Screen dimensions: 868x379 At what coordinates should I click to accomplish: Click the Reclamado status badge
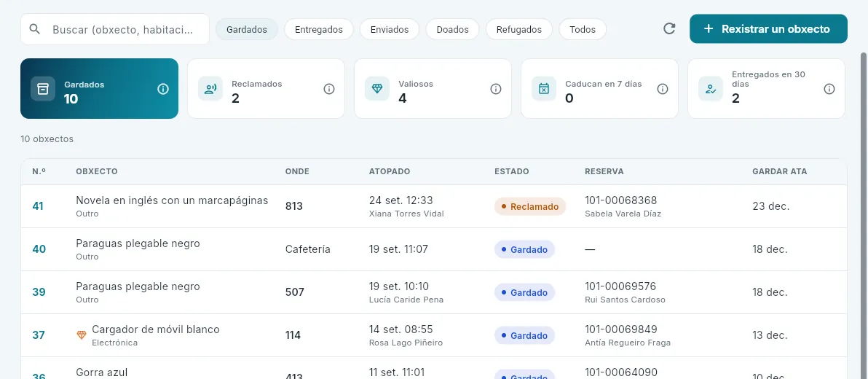530,207
